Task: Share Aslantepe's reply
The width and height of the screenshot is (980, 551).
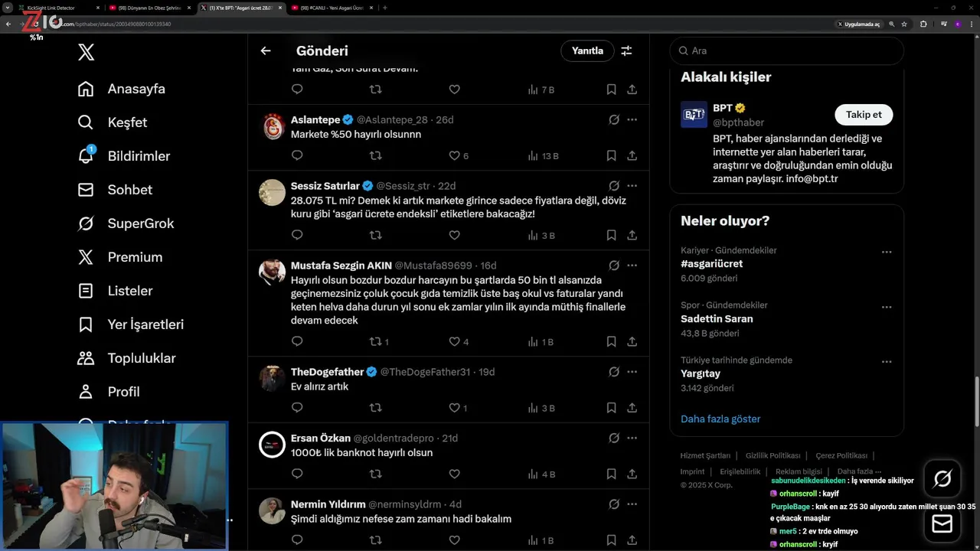Action: click(x=632, y=155)
